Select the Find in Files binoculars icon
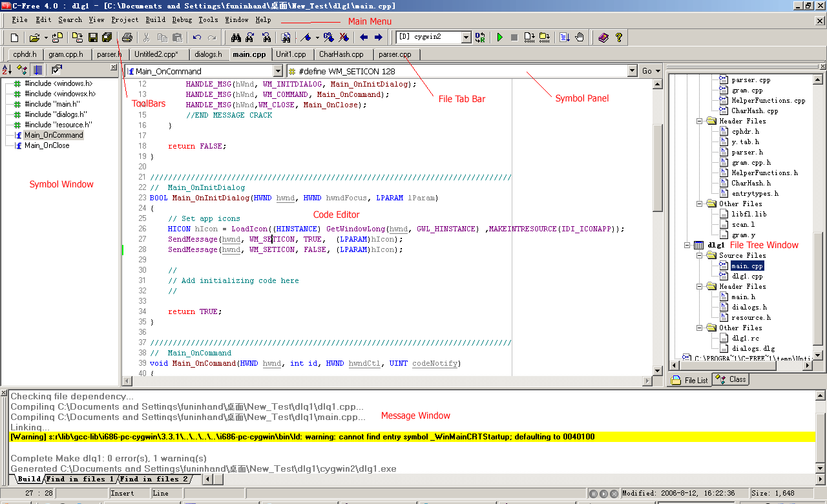Image resolution: width=827 pixels, height=504 pixels. pyautogui.click(x=286, y=37)
